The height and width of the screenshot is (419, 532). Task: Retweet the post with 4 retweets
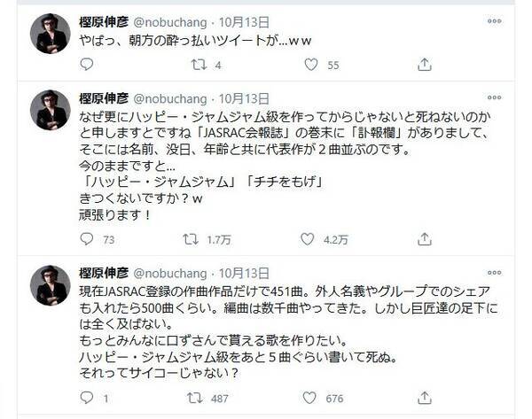pos(197,65)
